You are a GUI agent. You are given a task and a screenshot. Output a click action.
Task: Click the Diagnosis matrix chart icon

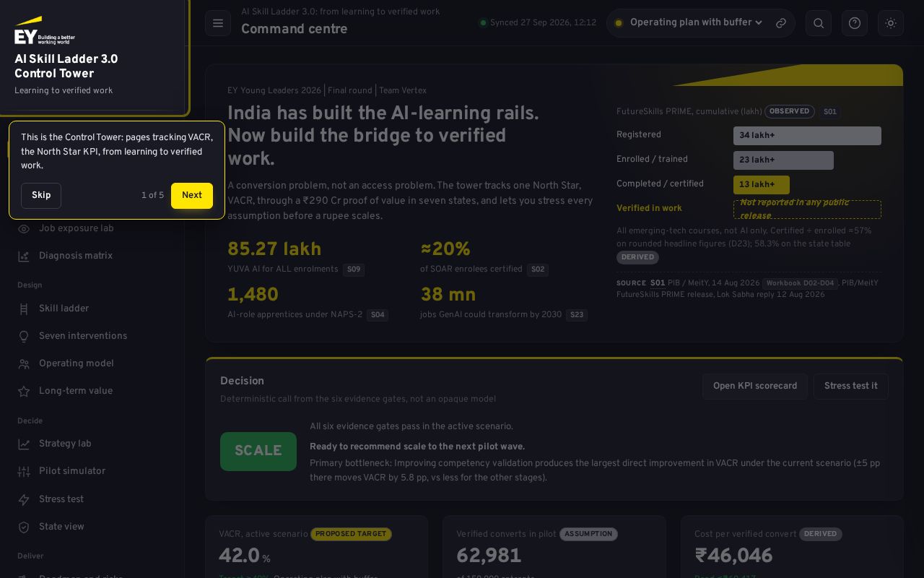pos(24,256)
